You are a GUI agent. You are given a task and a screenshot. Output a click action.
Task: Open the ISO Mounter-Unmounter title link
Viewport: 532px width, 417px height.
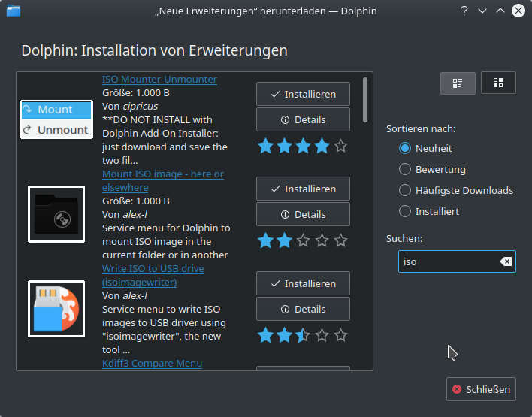[x=159, y=79]
